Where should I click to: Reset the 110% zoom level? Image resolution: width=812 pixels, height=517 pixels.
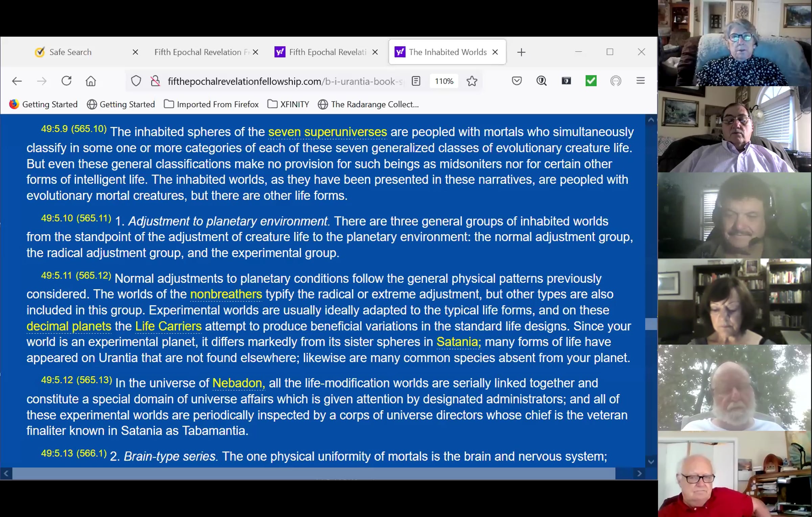coord(444,81)
